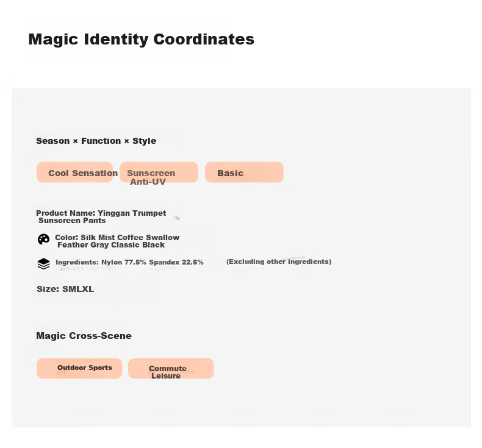Screen dimensions: 482x448
Task: Click Feather Gray Classic Black text
Action: click(111, 245)
